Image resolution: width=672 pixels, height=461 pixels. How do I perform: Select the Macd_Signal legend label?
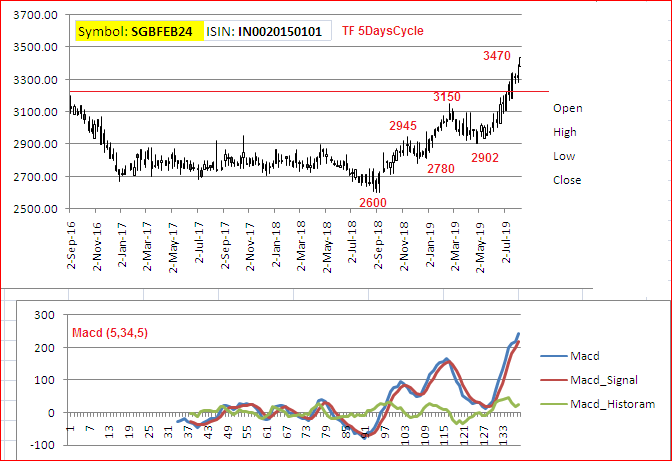(x=603, y=380)
